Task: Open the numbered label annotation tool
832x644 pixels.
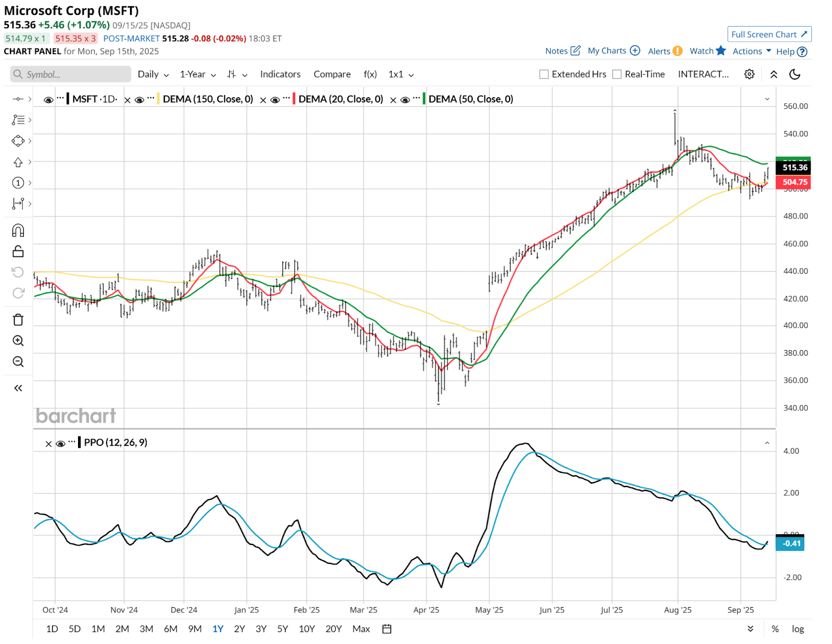Action: pos(18,183)
